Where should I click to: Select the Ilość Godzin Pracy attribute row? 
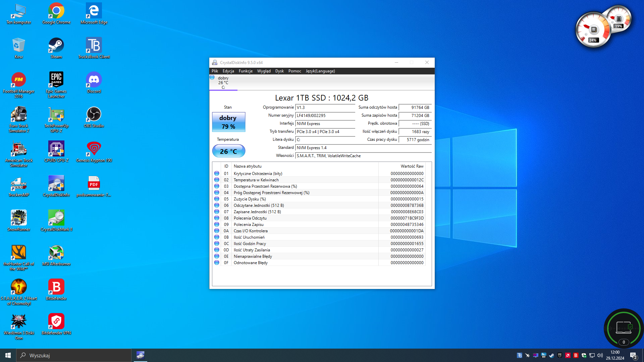coord(320,244)
